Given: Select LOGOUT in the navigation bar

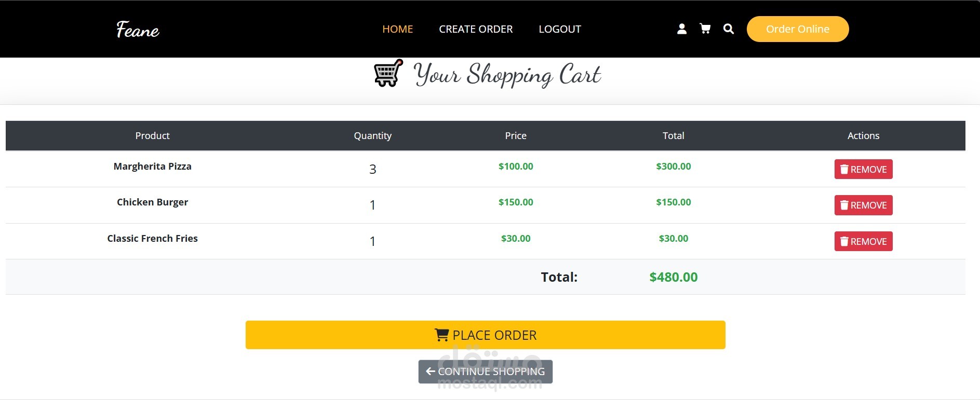Looking at the screenshot, I should coord(560,29).
